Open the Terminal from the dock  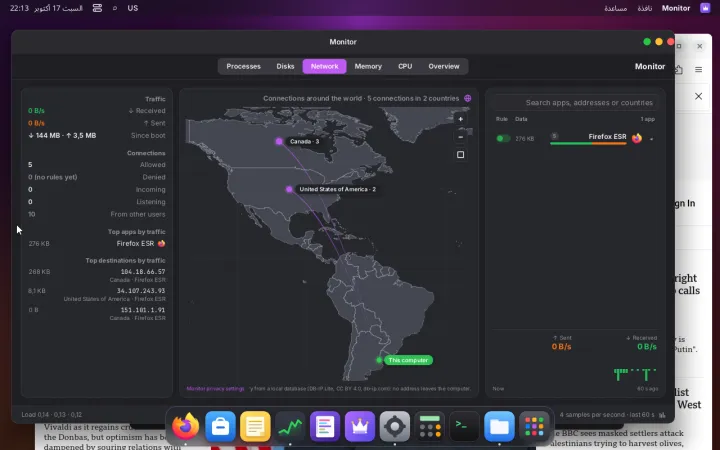coord(464,427)
